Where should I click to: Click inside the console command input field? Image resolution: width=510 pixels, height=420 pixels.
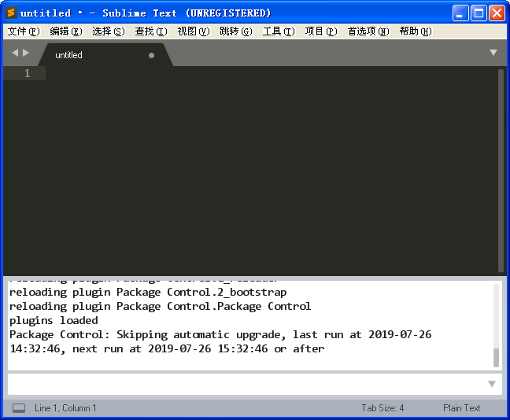247,384
